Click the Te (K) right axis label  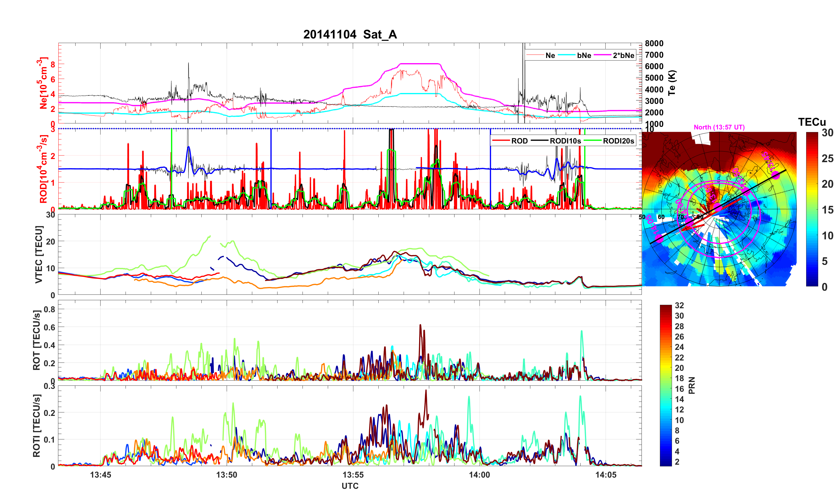click(671, 83)
